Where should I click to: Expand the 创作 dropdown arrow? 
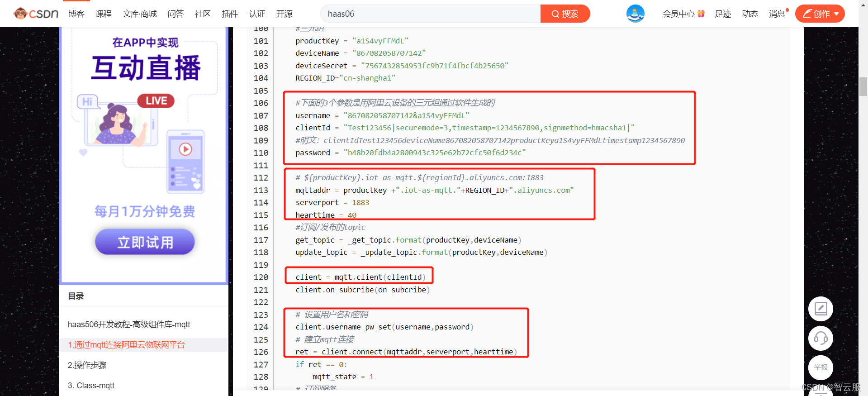836,14
